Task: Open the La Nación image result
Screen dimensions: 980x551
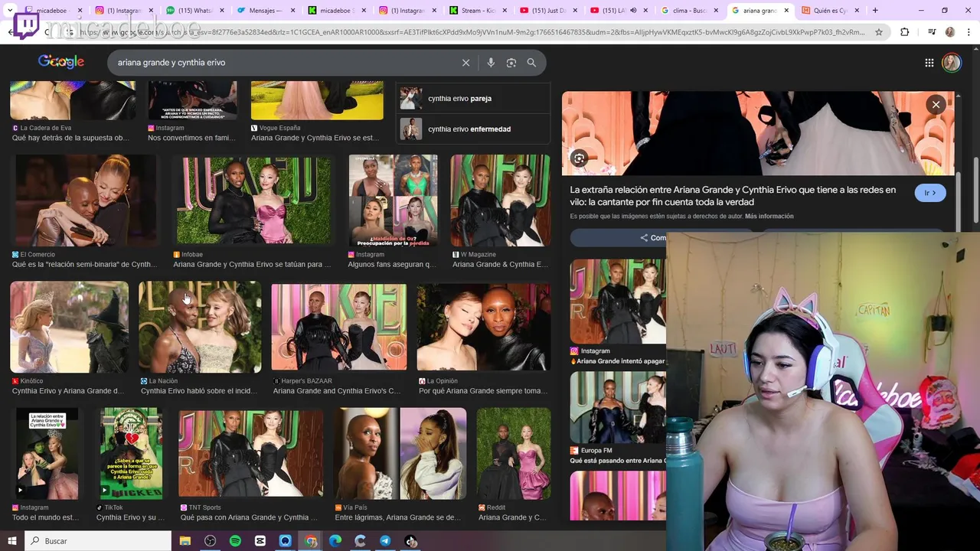Action: [200, 327]
